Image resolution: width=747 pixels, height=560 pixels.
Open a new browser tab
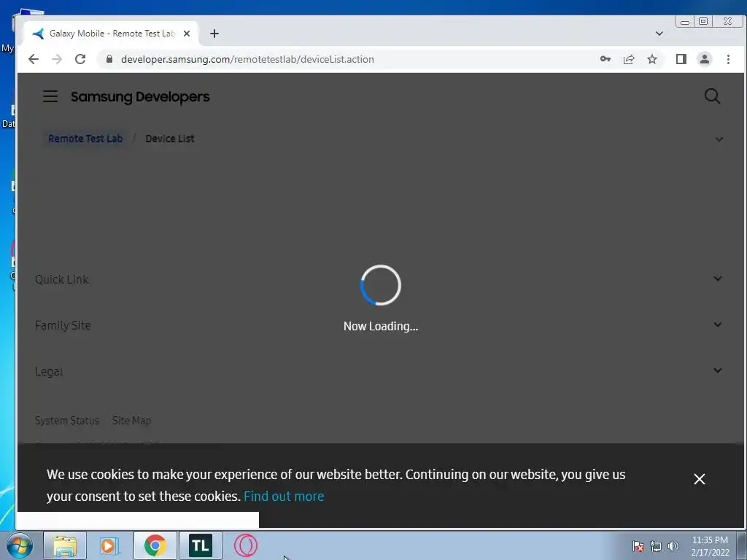pos(214,34)
